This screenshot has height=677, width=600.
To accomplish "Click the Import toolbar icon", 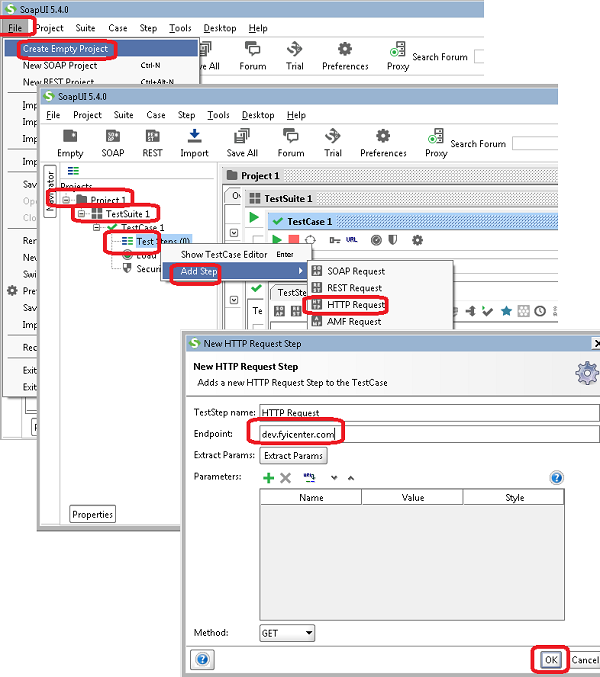I will pyautogui.click(x=194, y=141).
